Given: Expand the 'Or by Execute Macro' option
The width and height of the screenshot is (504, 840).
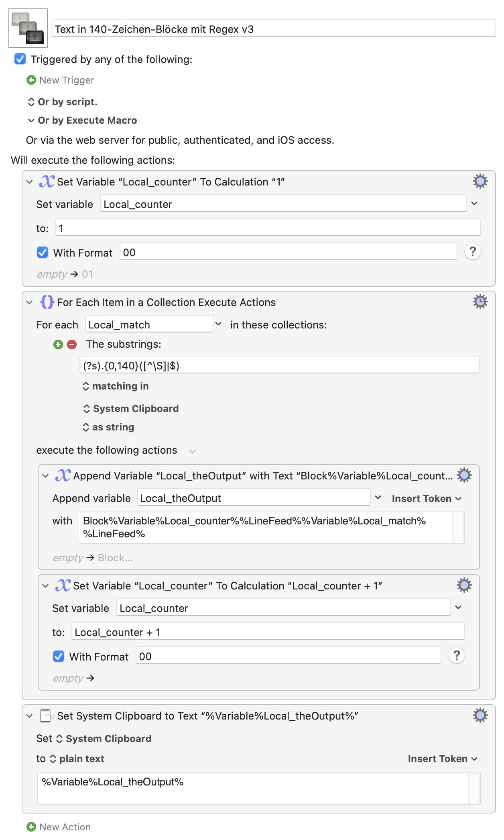Looking at the screenshot, I should point(31,120).
